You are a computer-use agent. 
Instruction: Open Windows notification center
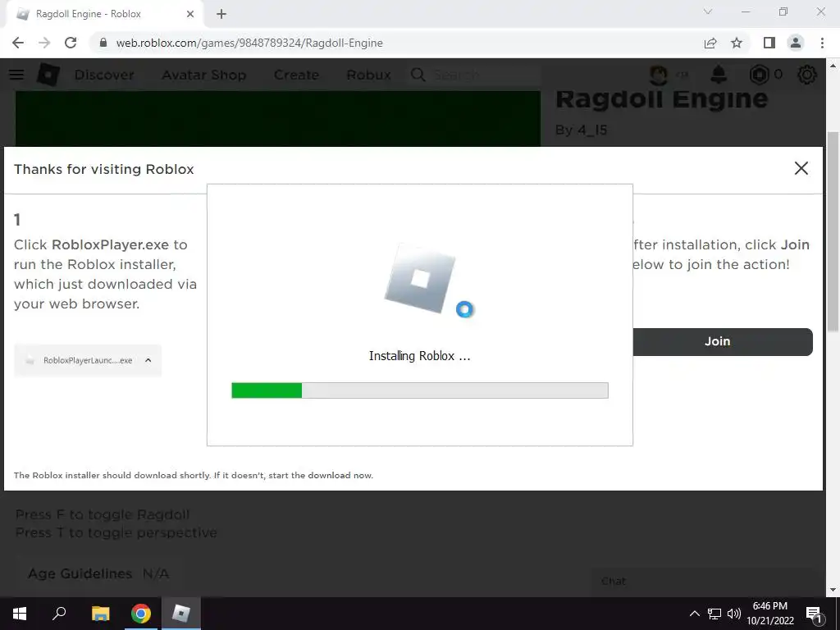815,614
